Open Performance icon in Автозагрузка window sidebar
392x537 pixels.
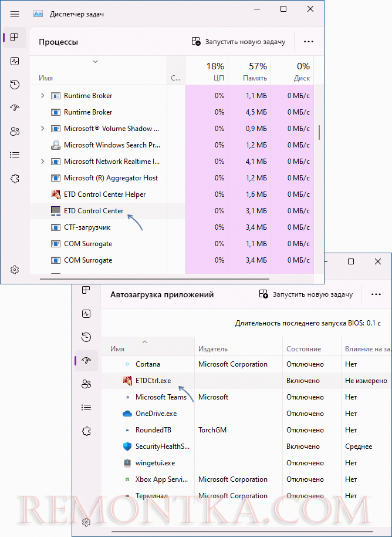pos(86,314)
